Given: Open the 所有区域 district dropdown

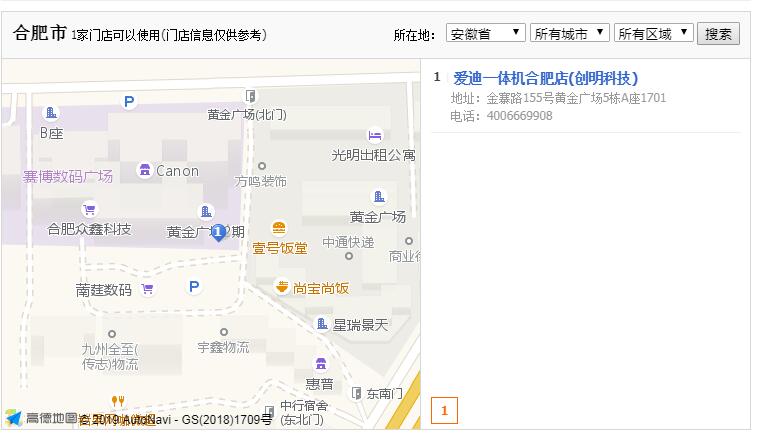Looking at the screenshot, I should pos(654,33).
